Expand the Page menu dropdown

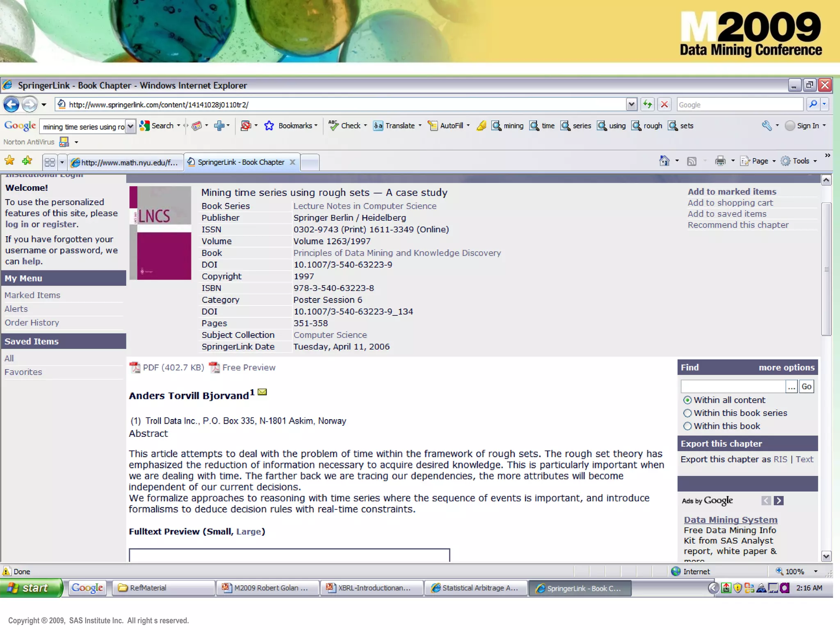[x=774, y=161]
